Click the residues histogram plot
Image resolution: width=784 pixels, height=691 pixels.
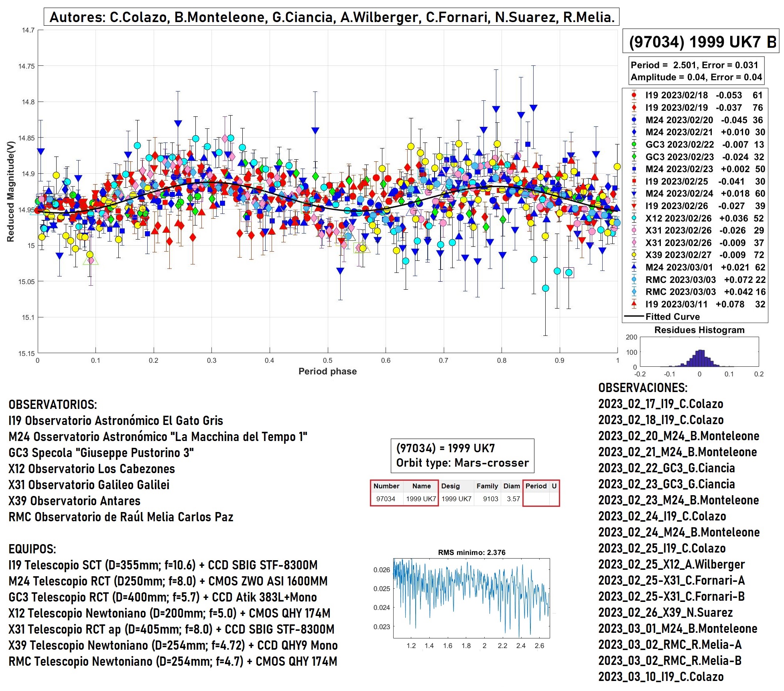(x=699, y=352)
